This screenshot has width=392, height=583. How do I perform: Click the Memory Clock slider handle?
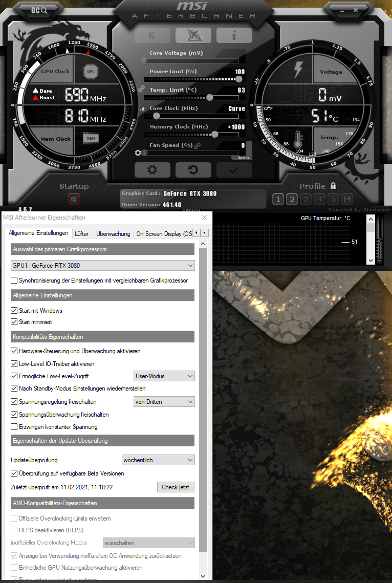tap(214, 134)
